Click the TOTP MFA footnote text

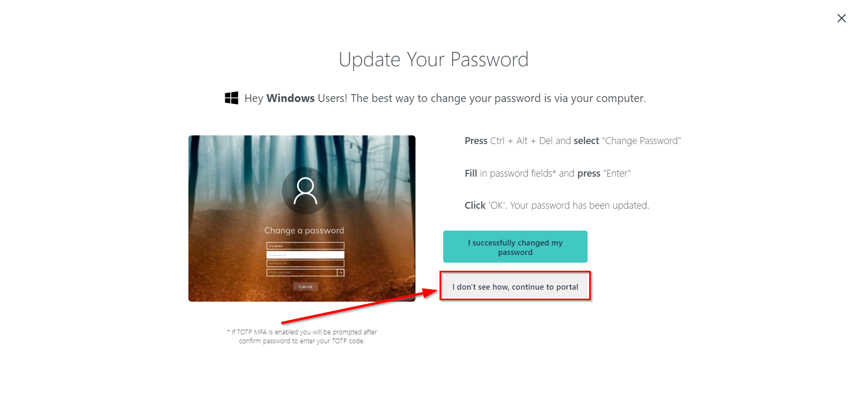[x=302, y=336]
